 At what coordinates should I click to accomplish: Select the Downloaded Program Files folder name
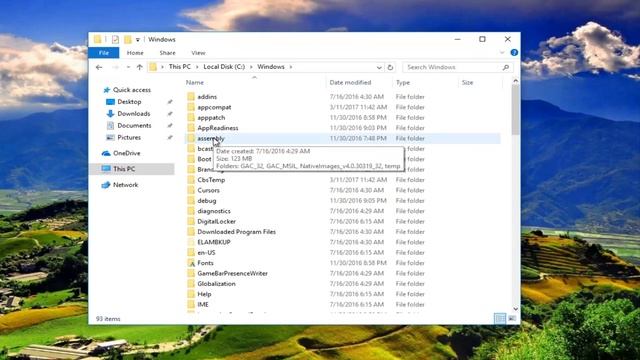236,231
